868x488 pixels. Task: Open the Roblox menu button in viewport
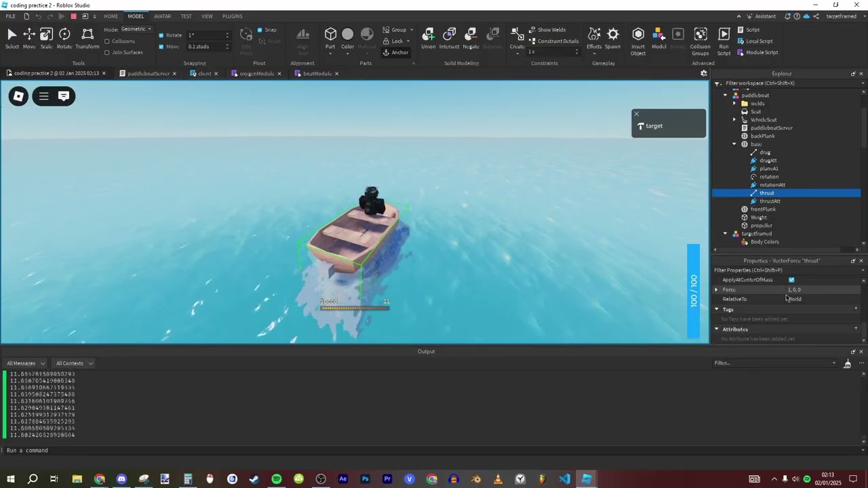click(19, 96)
